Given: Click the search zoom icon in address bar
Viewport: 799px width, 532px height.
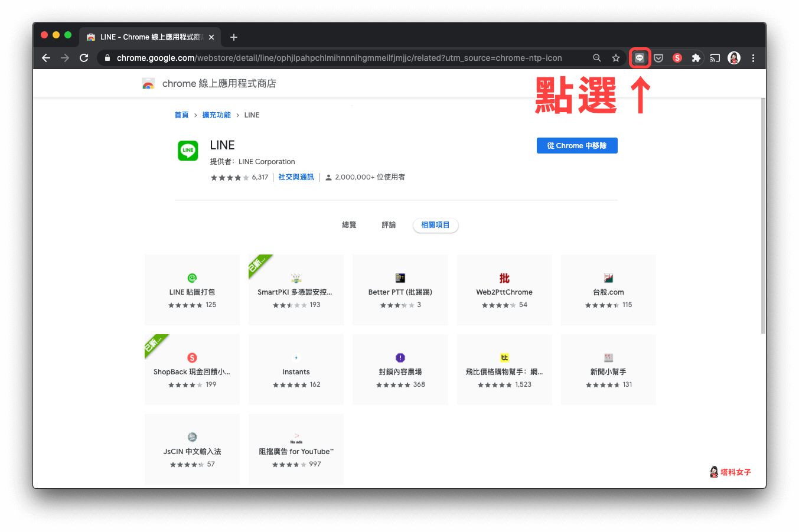Looking at the screenshot, I should click(x=597, y=58).
